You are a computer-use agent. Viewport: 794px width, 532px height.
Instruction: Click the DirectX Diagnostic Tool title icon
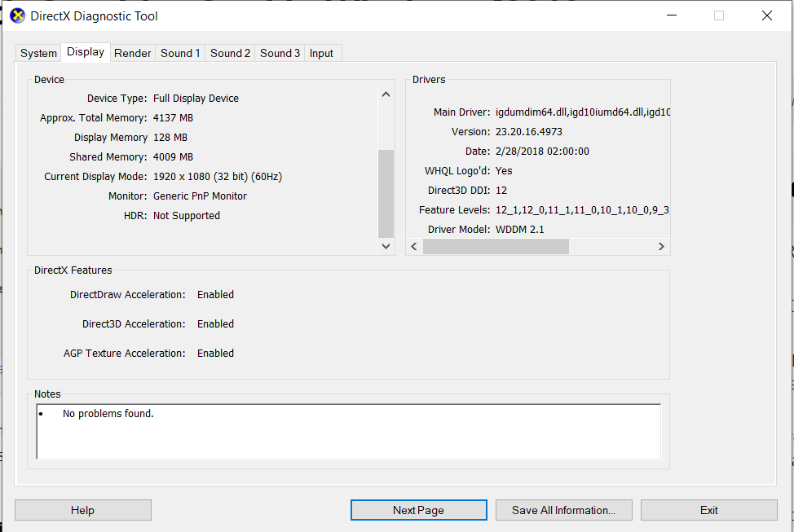click(17, 16)
